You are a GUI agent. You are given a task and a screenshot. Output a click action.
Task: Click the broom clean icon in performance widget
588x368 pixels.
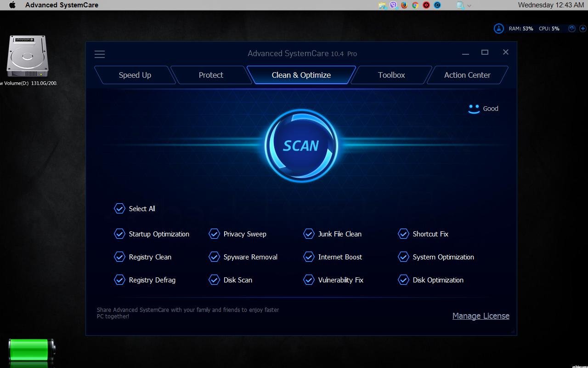(498, 29)
